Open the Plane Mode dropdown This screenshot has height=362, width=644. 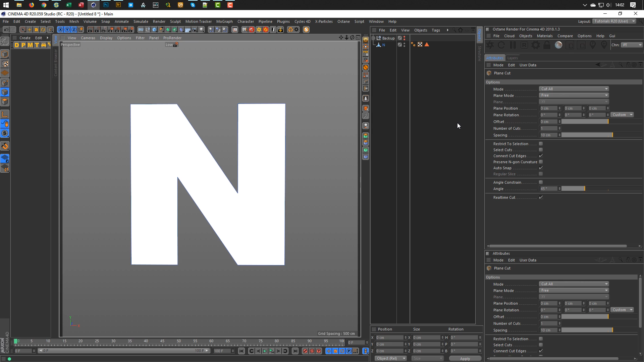[x=574, y=95]
